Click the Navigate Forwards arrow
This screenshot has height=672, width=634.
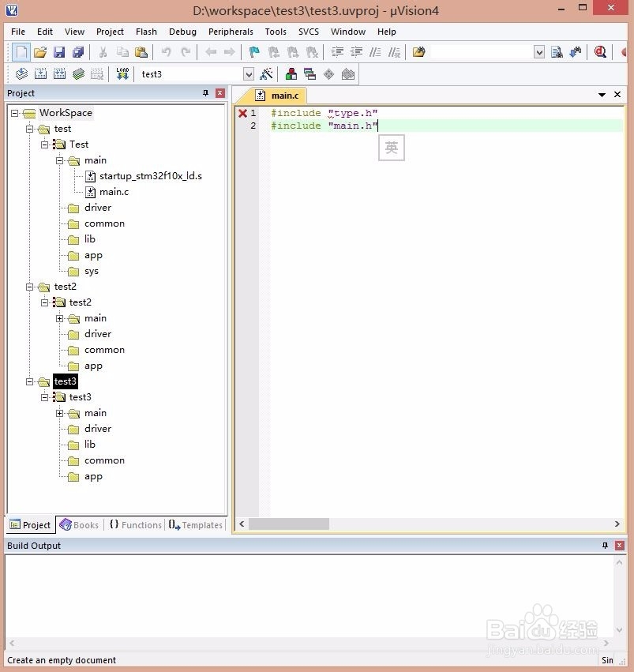(x=230, y=52)
